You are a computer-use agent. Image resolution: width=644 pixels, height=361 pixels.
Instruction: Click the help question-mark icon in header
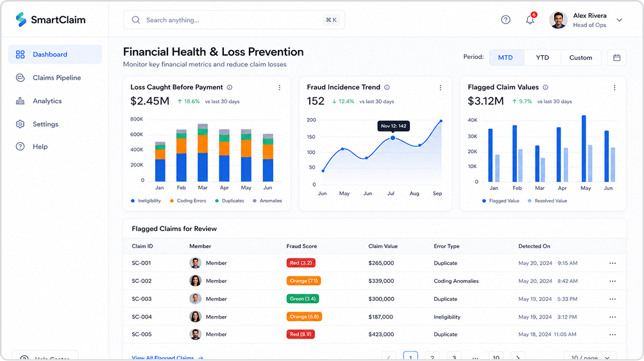click(x=505, y=20)
